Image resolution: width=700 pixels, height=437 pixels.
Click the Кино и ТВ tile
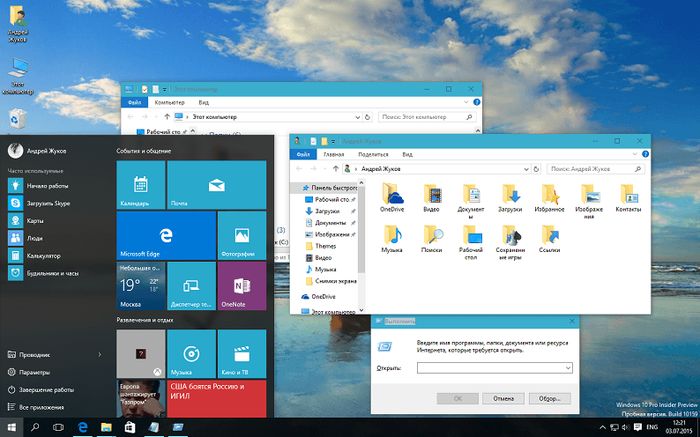[240, 355]
